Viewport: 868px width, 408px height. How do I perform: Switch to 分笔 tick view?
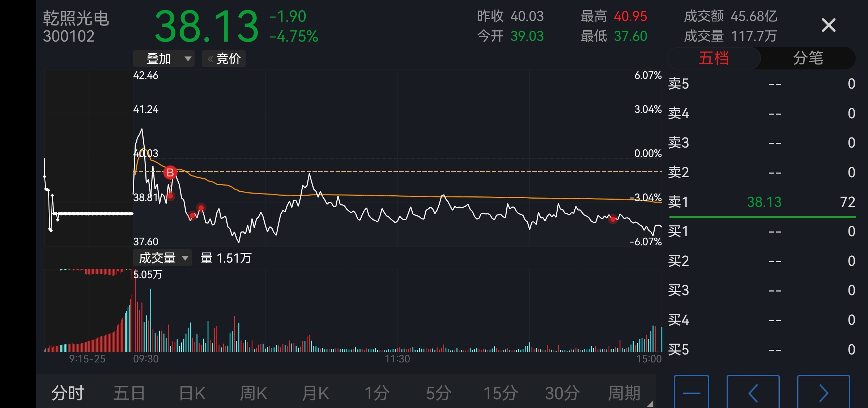808,58
